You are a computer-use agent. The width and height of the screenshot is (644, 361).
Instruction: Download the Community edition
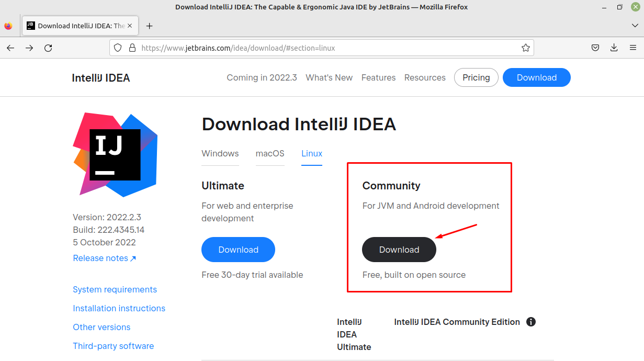(x=399, y=250)
